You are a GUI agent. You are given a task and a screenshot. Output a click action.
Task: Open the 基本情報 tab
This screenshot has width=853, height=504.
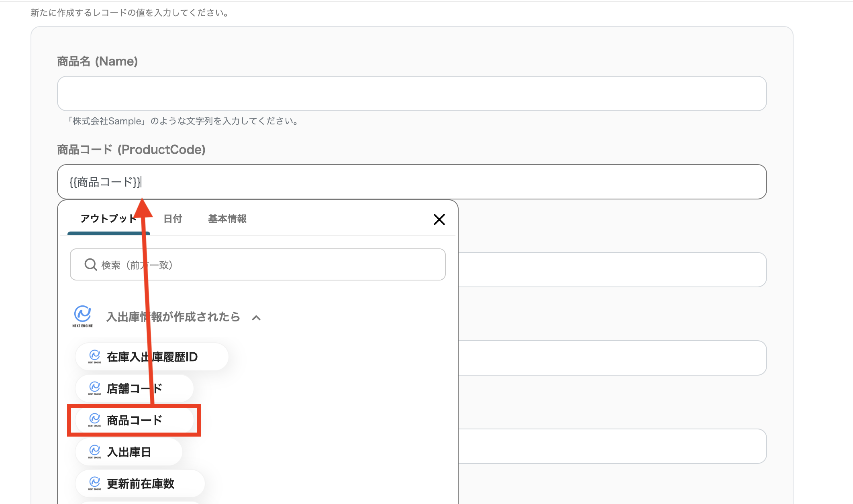tap(227, 219)
